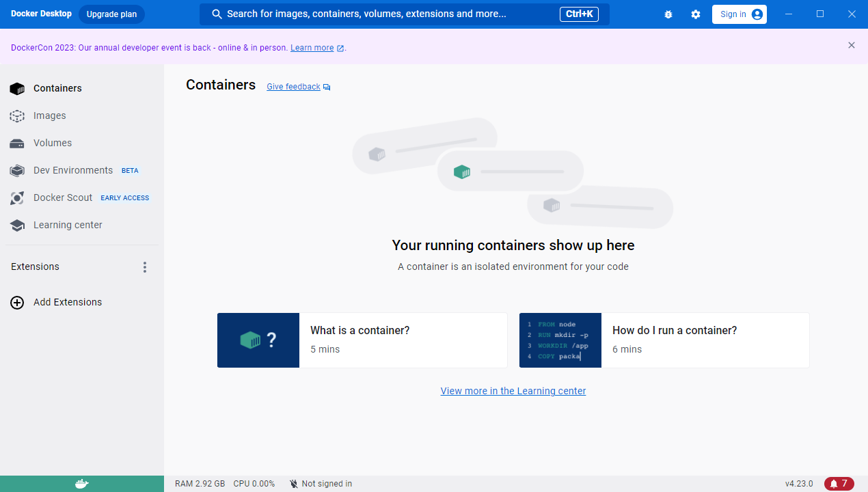This screenshot has height=492, width=868.
Task: Dismiss the DockerCon 2023 banner
Action: click(852, 45)
